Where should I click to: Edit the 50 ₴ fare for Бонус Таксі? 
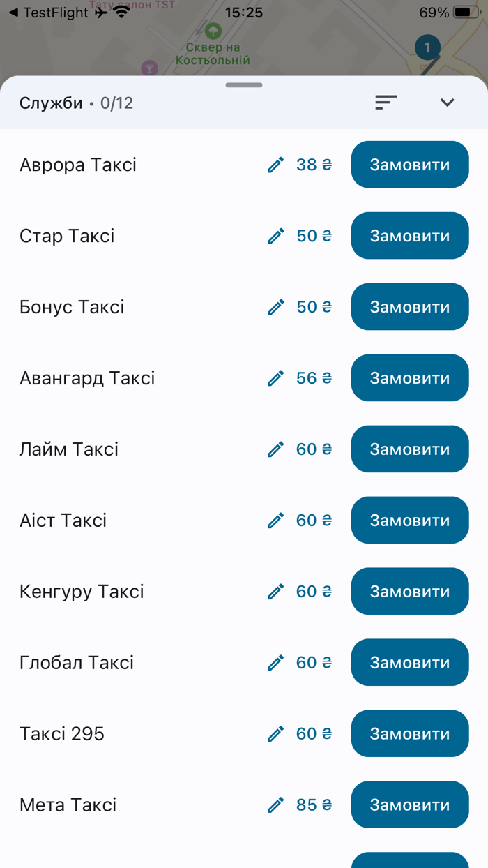(x=276, y=307)
